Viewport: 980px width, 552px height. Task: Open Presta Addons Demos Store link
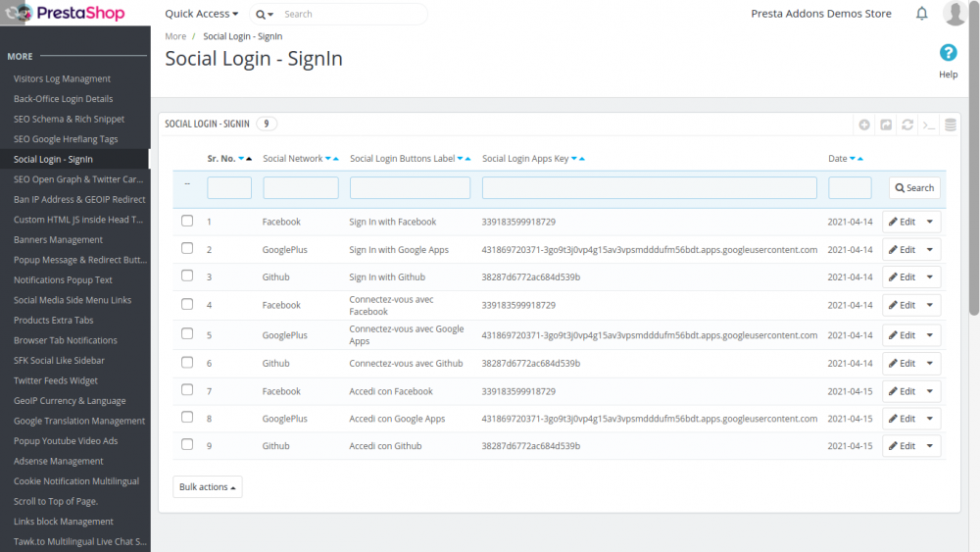pos(821,13)
